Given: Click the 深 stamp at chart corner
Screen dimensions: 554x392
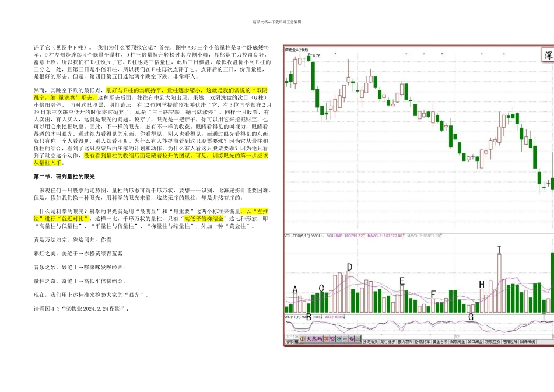Looking at the screenshot, I should (x=548, y=55).
